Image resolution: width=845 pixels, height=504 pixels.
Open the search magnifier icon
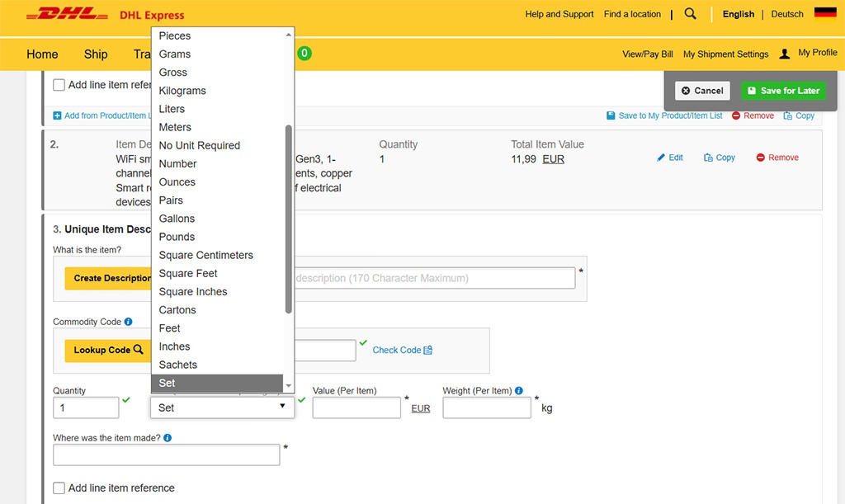point(690,14)
